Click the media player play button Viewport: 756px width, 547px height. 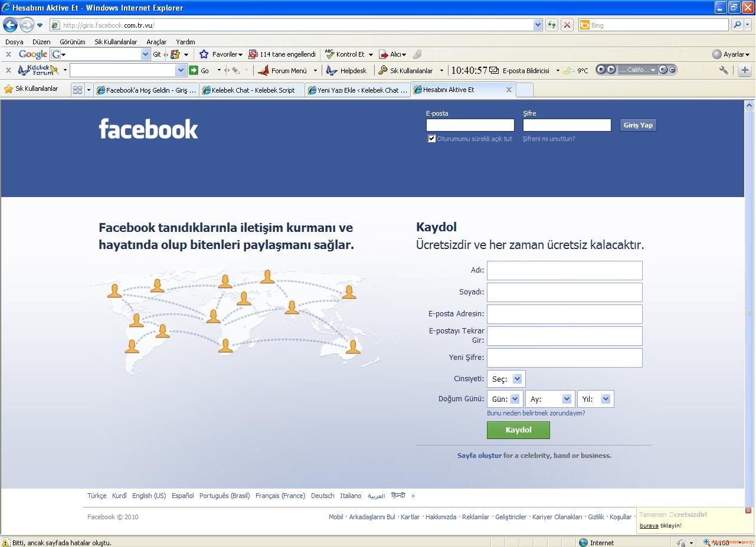coord(611,70)
